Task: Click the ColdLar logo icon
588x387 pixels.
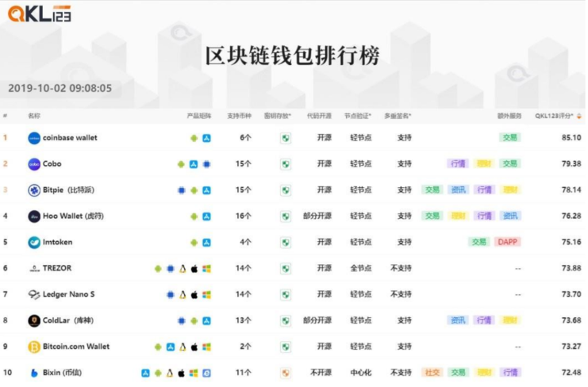Action: pyautogui.click(x=34, y=320)
